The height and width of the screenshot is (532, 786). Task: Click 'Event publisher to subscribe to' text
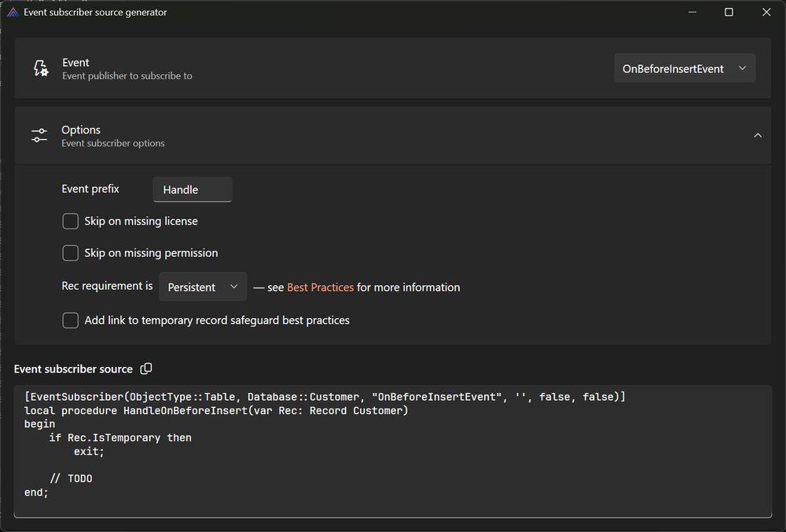pyautogui.click(x=127, y=75)
